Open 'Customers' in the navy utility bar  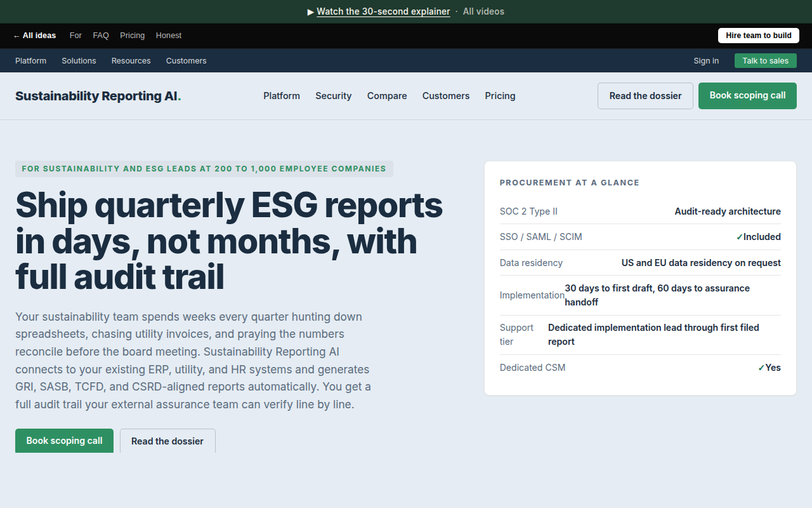coord(187,61)
